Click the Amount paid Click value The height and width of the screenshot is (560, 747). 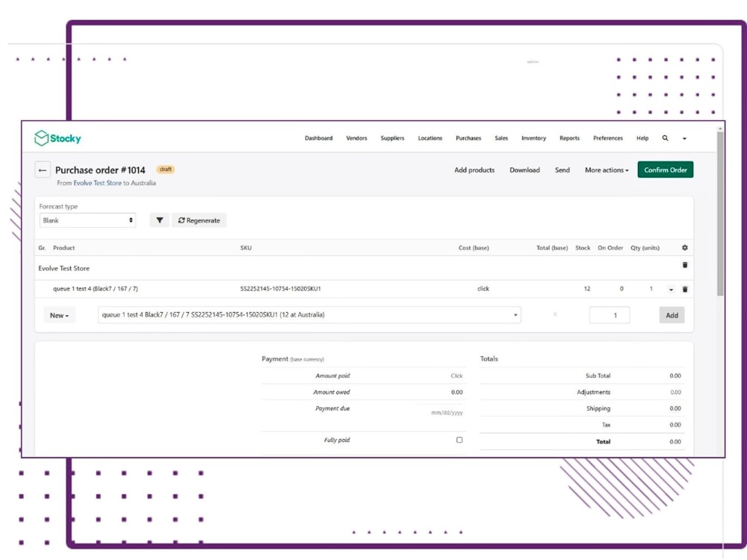tap(456, 376)
